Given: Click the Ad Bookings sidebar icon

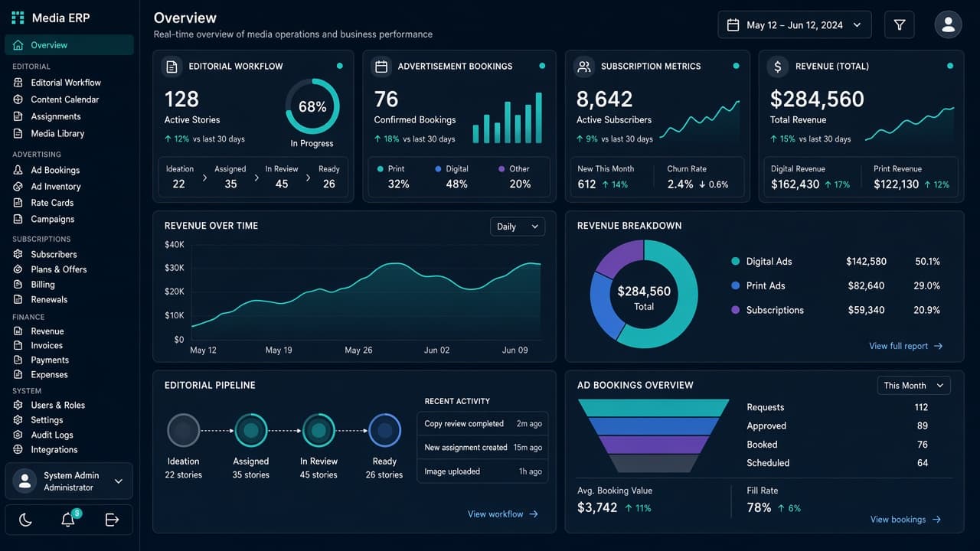Looking at the screenshot, I should pos(18,170).
